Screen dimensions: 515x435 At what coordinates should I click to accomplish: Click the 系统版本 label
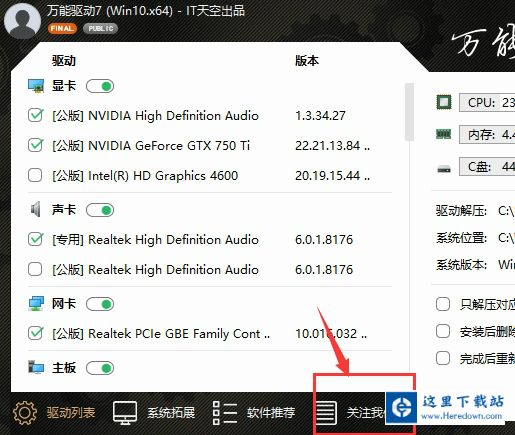point(461,265)
